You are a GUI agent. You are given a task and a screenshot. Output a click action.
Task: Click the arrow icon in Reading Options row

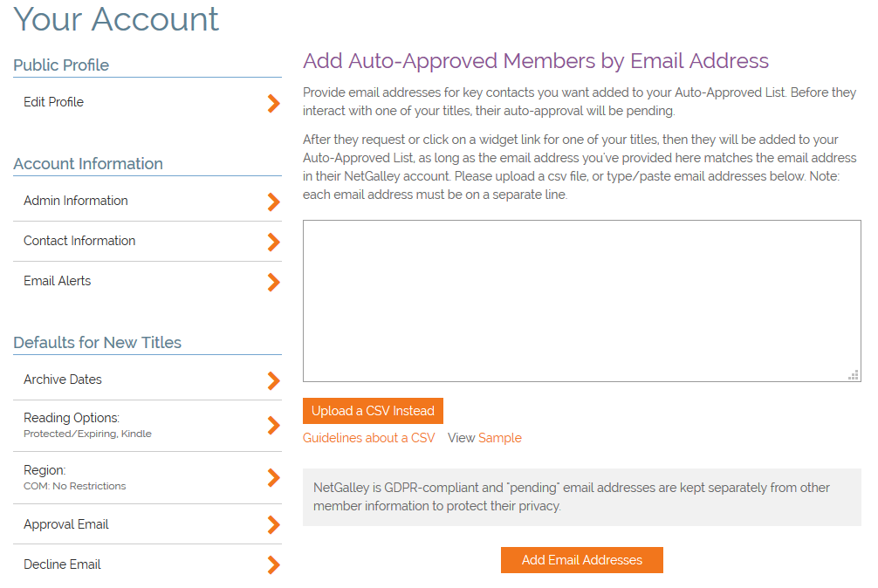click(273, 425)
